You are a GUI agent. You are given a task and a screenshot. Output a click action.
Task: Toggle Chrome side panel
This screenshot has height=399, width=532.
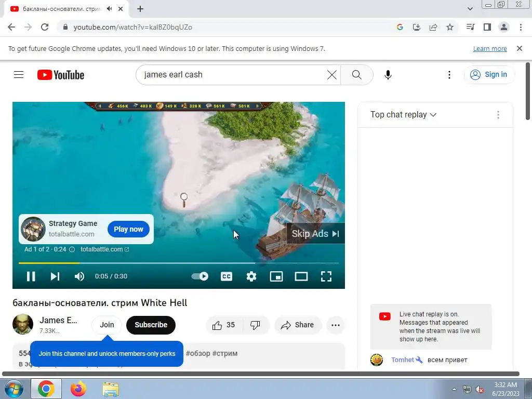[487, 27]
